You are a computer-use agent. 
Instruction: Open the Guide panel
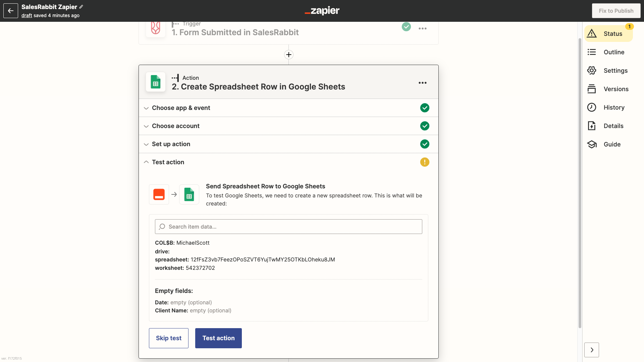608,144
